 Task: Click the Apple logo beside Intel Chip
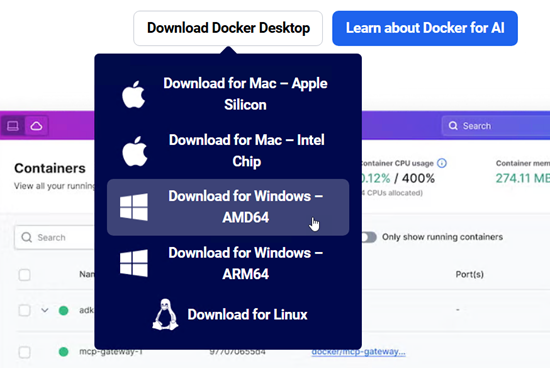[134, 151]
